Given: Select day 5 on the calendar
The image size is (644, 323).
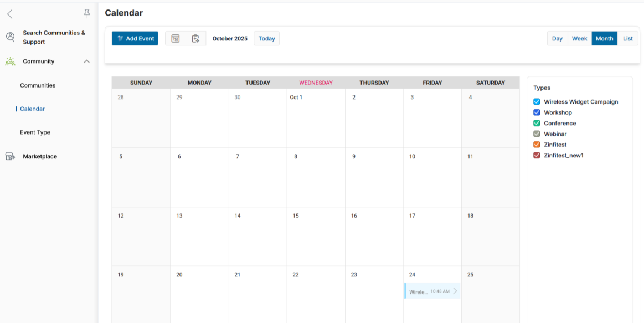Looking at the screenshot, I should tap(141, 177).
